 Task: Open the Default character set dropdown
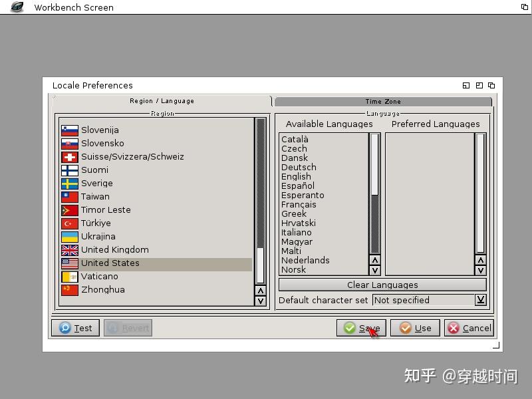(x=481, y=300)
